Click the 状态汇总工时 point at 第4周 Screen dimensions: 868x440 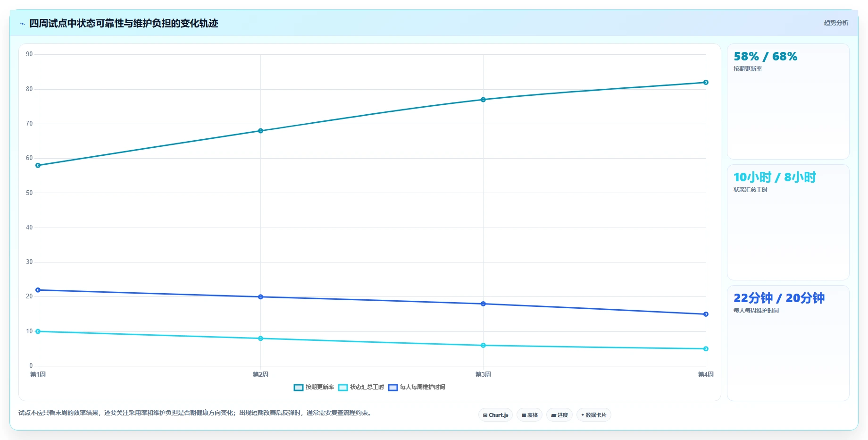coord(706,349)
